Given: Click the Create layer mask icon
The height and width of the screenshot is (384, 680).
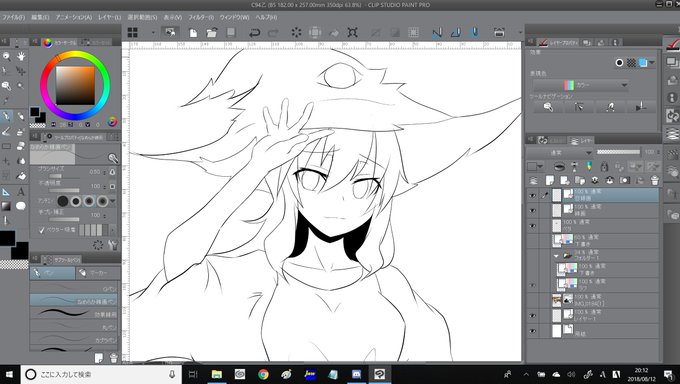Looking at the screenshot, I should pyautogui.click(x=624, y=180).
